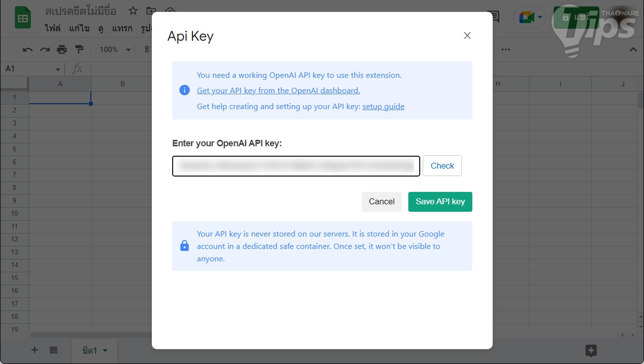The image size is (644, 364).
Task: Close the Api Key dialog
Action: pos(467,36)
